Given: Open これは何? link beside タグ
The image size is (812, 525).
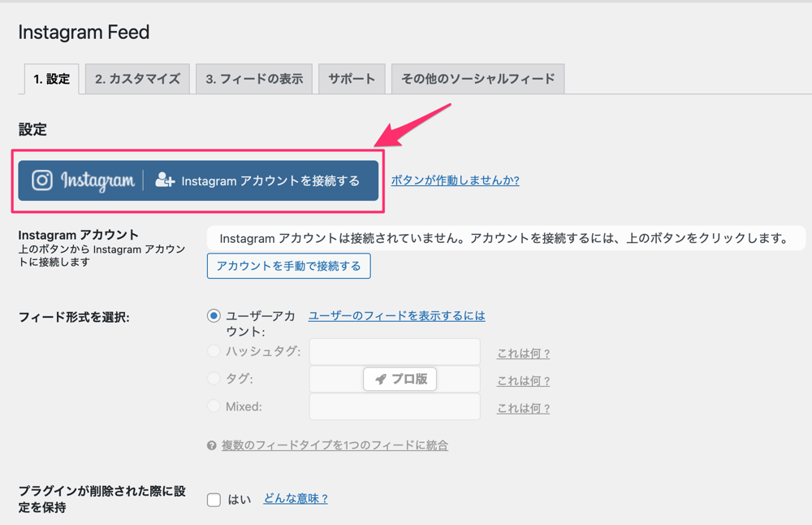Looking at the screenshot, I should (523, 381).
